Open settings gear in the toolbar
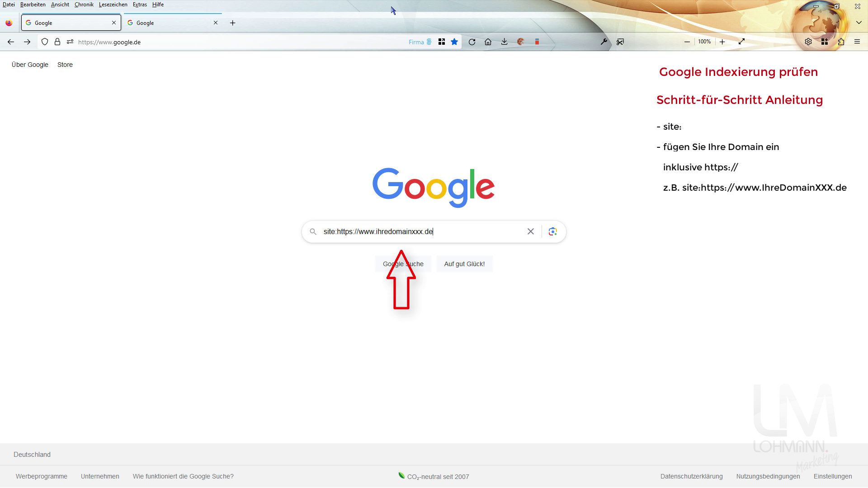 (x=808, y=42)
